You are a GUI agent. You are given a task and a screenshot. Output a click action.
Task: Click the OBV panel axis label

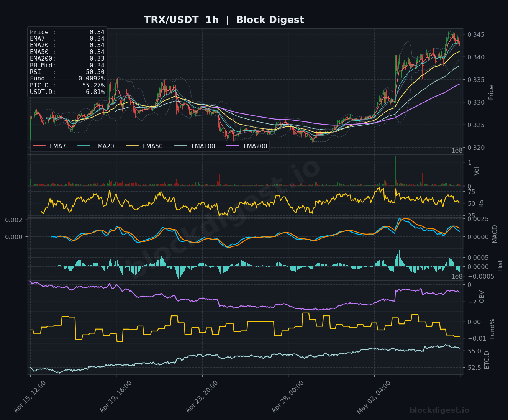(482, 297)
